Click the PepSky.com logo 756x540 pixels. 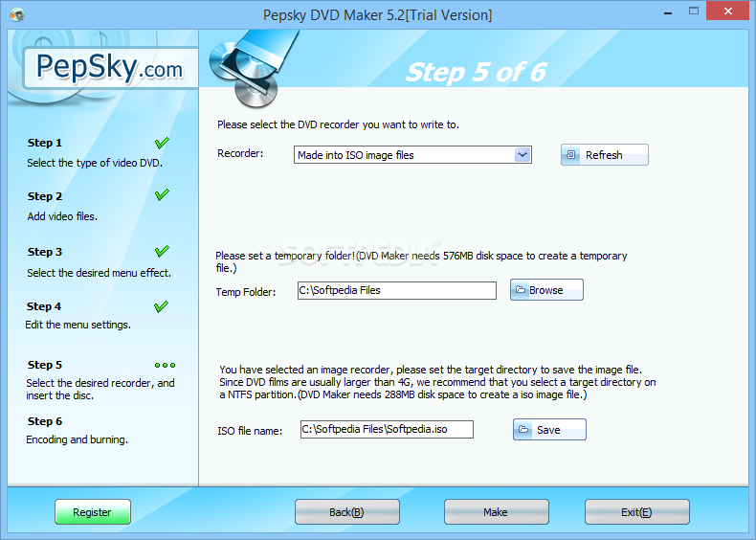(x=110, y=68)
